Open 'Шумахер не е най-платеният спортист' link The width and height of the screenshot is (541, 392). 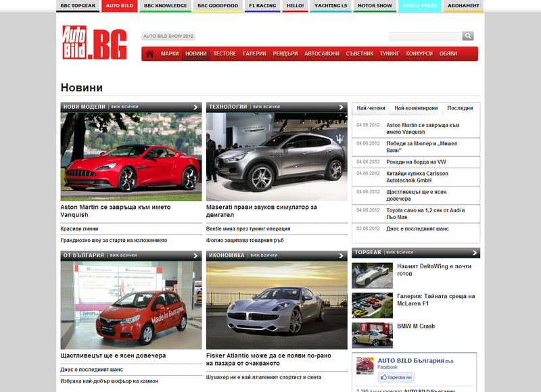tap(264, 378)
